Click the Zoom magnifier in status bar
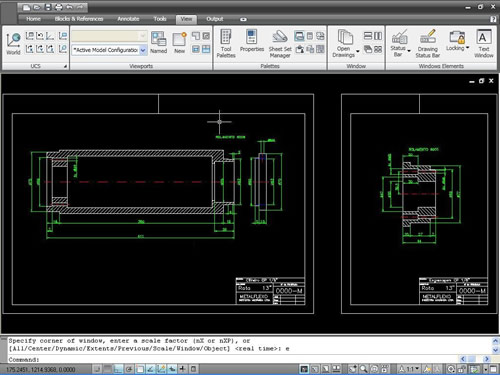500x375 pixels. pos(364,369)
